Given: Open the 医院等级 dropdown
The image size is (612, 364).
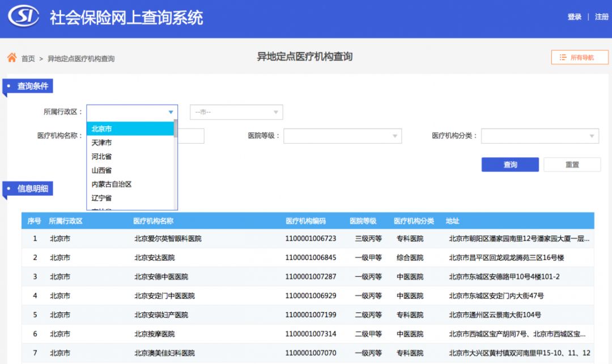Looking at the screenshot, I should [394, 136].
